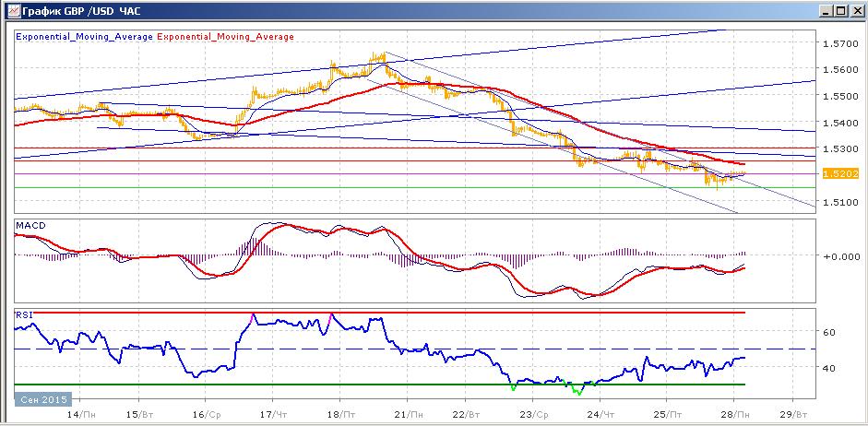Minimize the GBP/USD chart window
This screenshot has width=868, height=426.
[x=827, y=10]
